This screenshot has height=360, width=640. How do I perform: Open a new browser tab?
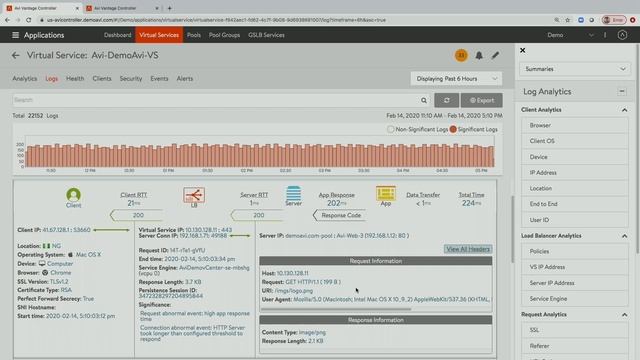[x=169, y=8]
